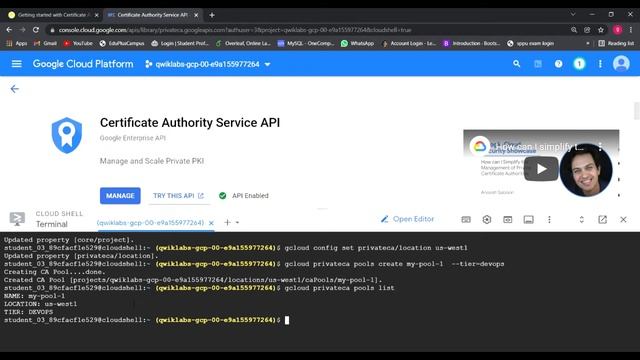
Task: Open the Chrome profile avatar
Action: coord(618,30)
